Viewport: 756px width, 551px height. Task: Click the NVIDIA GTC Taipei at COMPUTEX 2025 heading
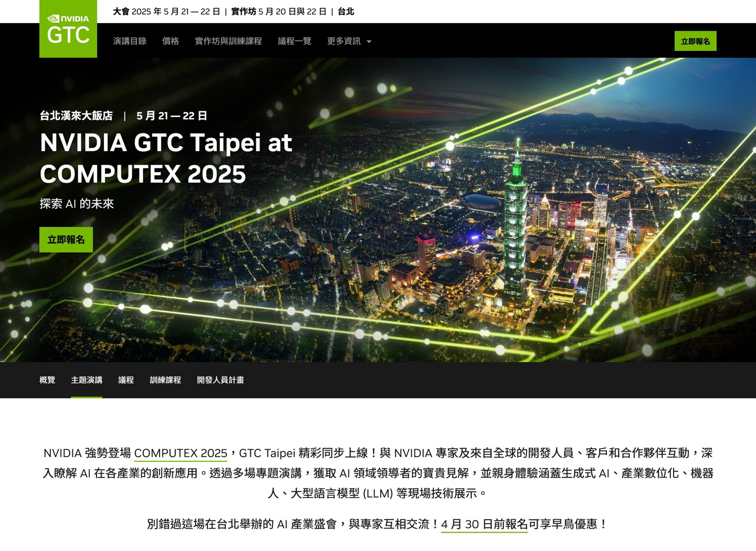coord(166,158)
